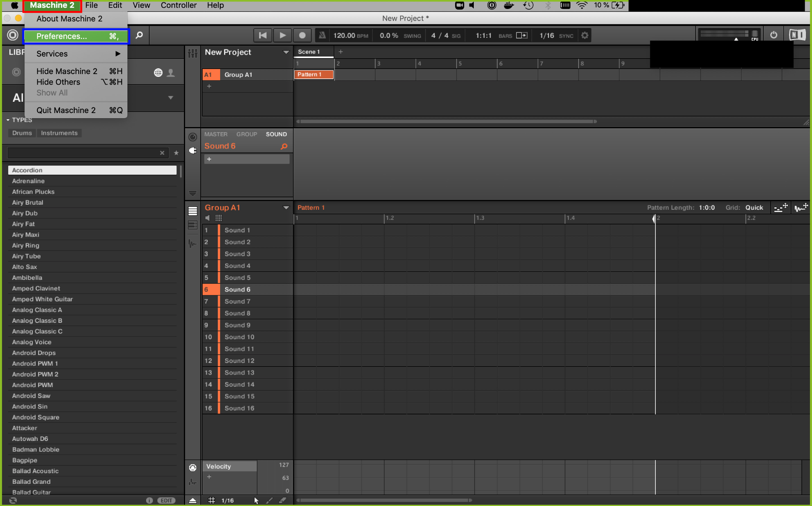Collapse the TYPES section triangle
Screen dimensions: 812x506
(x=8, y=120)
